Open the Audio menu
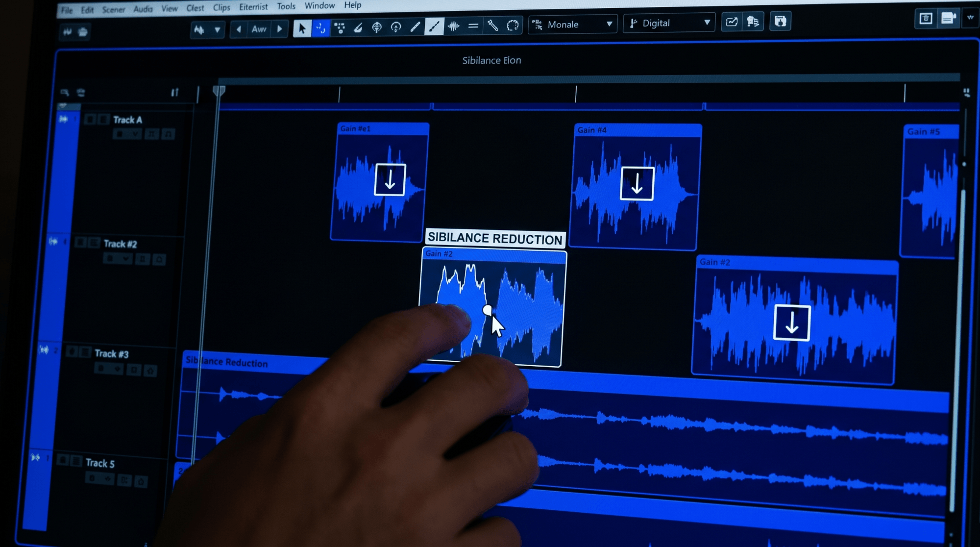The image size is (980, 547). [x=143, y=9]
